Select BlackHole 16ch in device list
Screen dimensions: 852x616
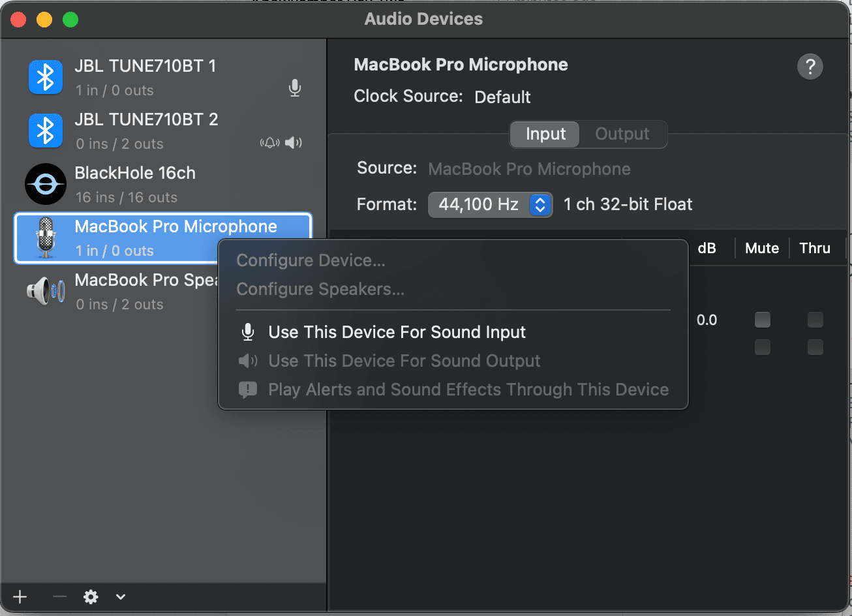[163, 184]
